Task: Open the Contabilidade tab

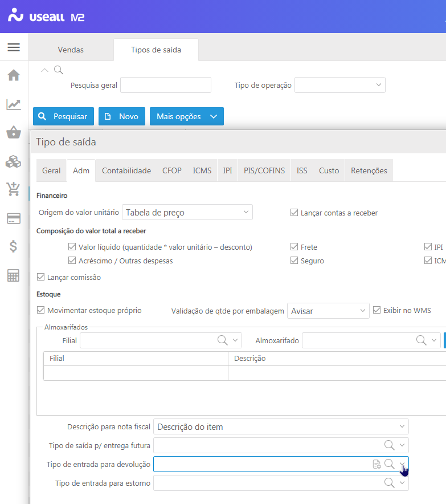Action: click(126, 170)
